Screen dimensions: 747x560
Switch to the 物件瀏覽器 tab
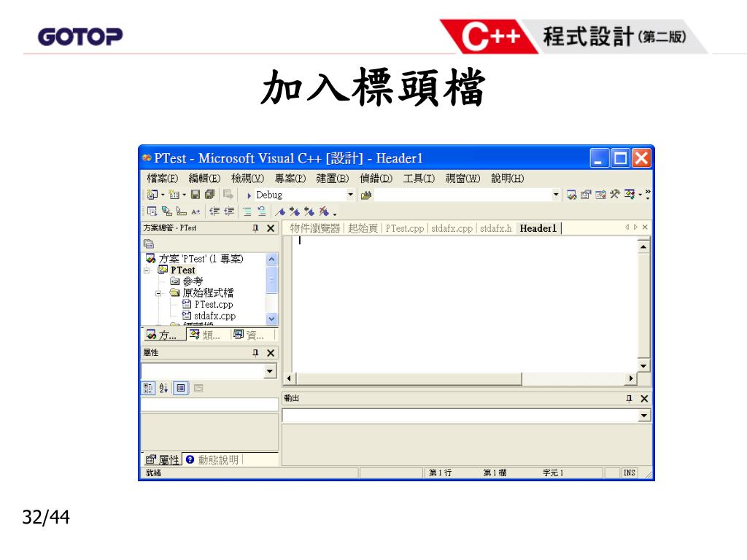tap(315, 228)
